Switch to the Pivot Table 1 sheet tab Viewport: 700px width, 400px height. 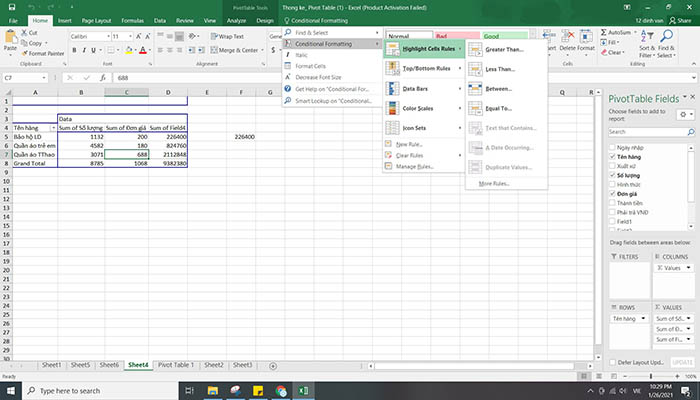(176, 365)
